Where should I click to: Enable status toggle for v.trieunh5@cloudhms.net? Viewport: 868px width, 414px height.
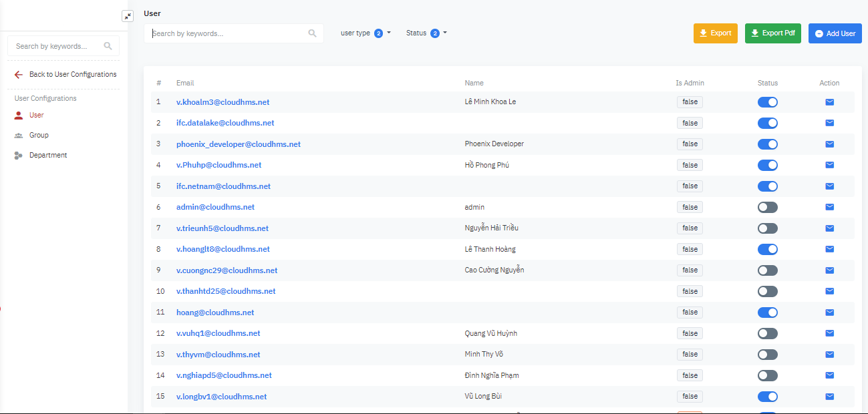(767, 228)
